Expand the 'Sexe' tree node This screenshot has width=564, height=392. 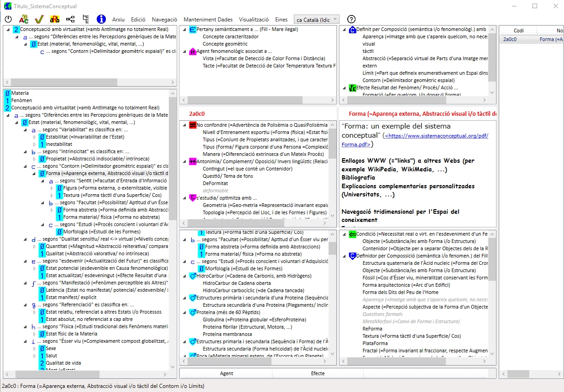point(34,348)
